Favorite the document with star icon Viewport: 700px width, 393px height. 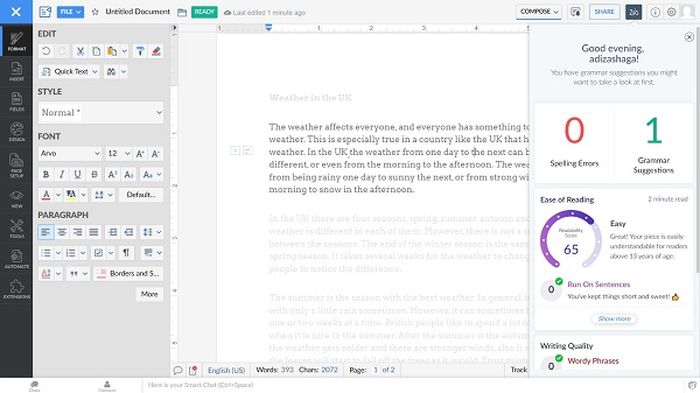pos(95,12)
